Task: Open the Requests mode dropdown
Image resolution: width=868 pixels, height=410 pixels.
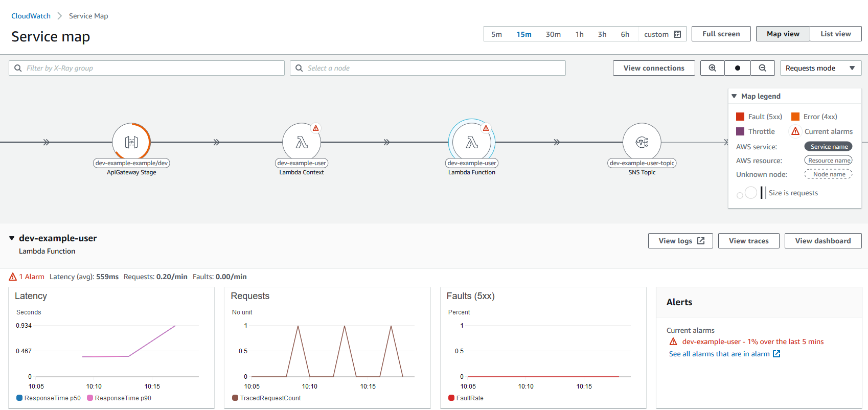Action: 820,68
